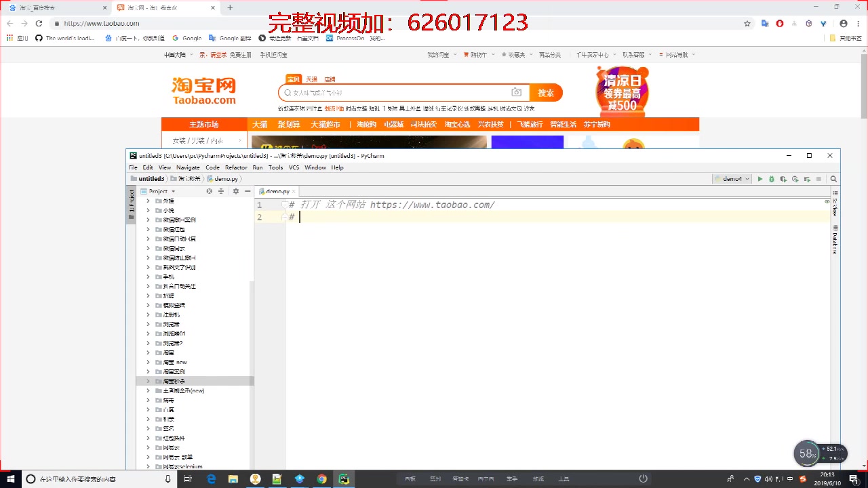The image size is (868, 488).
Task: Expand the 外挂 folder in the project tree
Action: click(x=148, y=201)
